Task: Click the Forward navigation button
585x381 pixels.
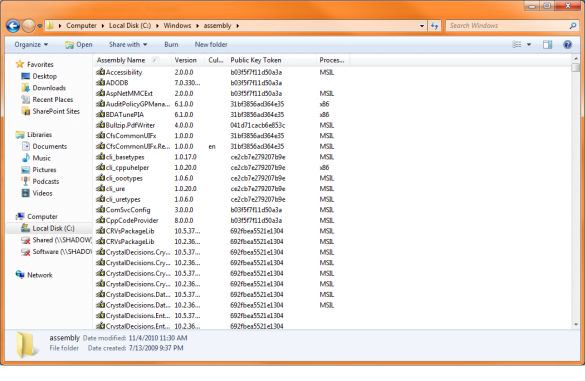Action: (x=28, y=26)
